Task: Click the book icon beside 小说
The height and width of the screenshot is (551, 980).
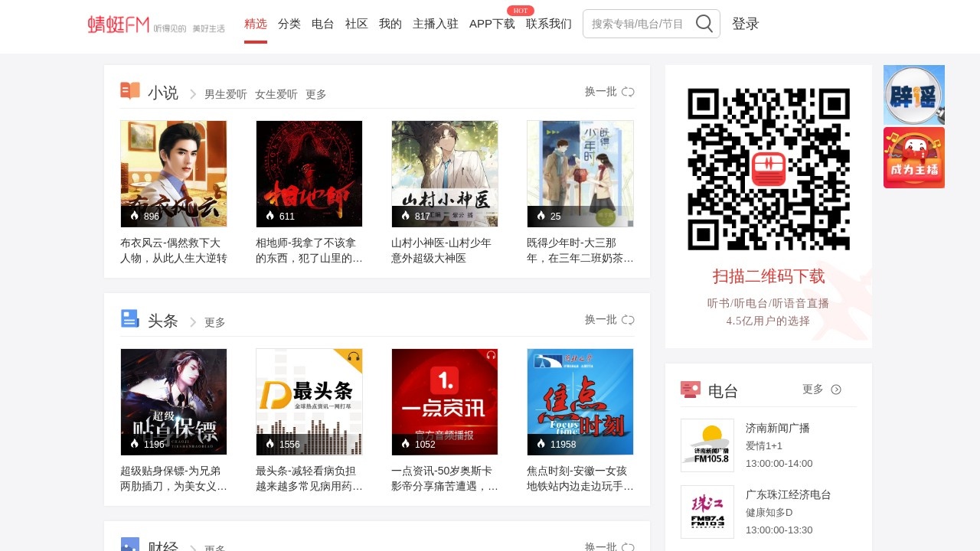Action: 129,91
